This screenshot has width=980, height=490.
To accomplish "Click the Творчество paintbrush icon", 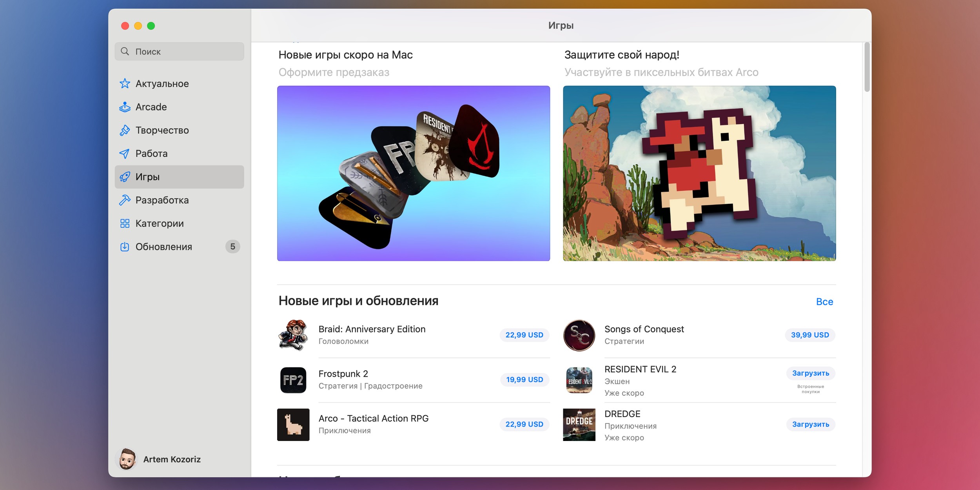I will point(125,130).
